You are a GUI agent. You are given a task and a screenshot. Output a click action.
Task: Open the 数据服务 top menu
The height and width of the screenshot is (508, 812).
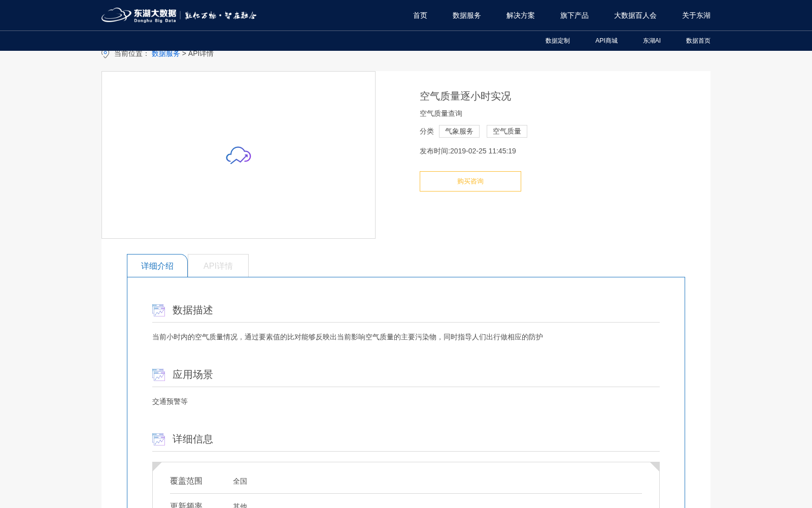pos(467,16)
